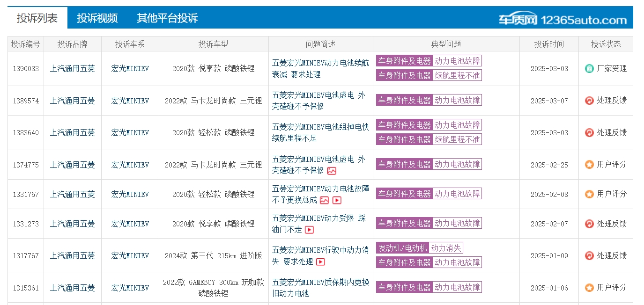Click the red 处理反馈 icon for complaint 1389574
The height and width of the screenshot is (305, 644).
click(x=589, y=101)
